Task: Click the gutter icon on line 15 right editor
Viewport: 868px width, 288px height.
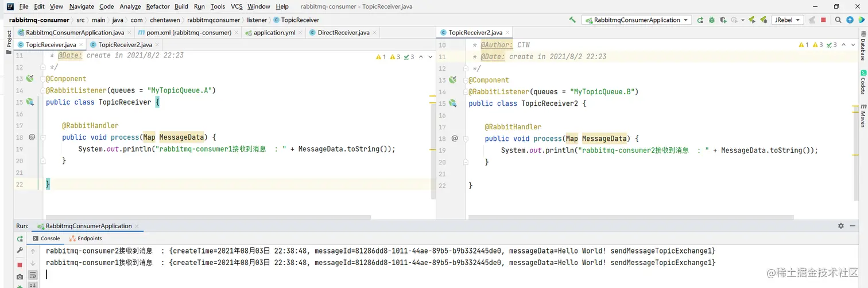Action: [452, 103]
